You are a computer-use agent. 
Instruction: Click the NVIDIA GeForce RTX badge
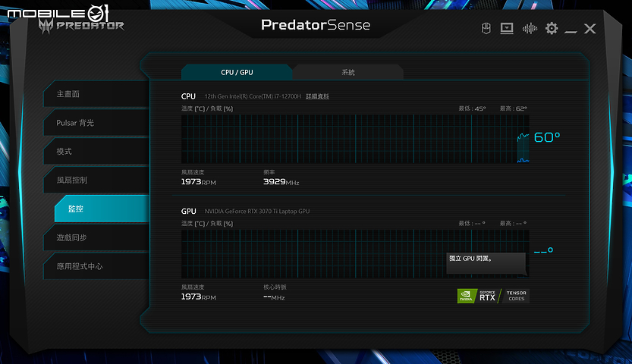tap(478, 296)
